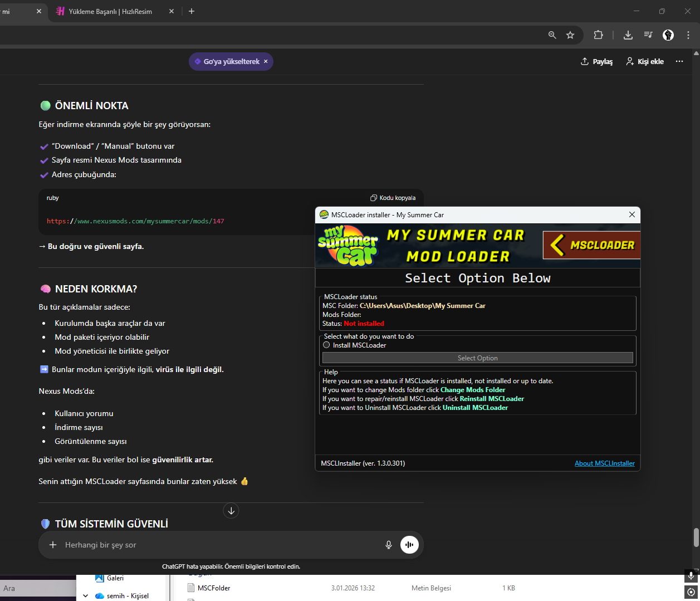Expand the 'semih - Kişisel' OneDrive node chevron

(86, 596)
